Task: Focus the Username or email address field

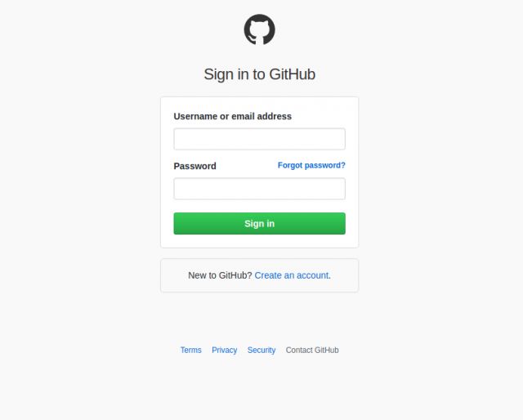Action: click(260, 139)
